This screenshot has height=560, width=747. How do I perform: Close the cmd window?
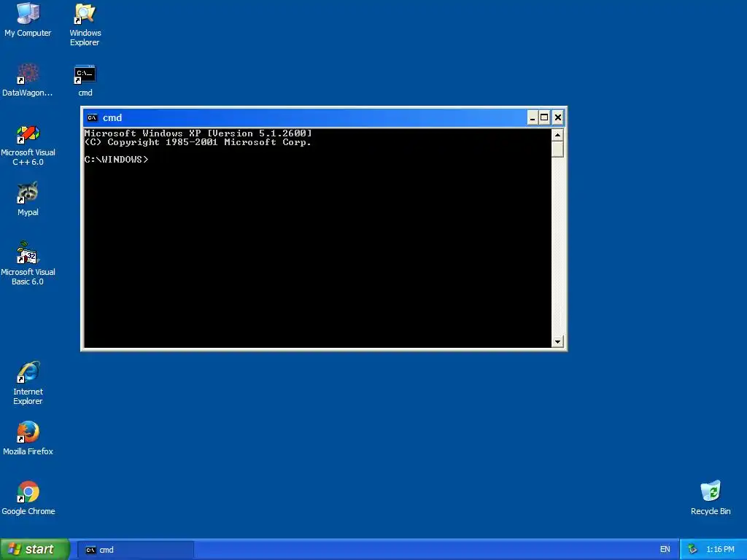click(x=558, y=117)
